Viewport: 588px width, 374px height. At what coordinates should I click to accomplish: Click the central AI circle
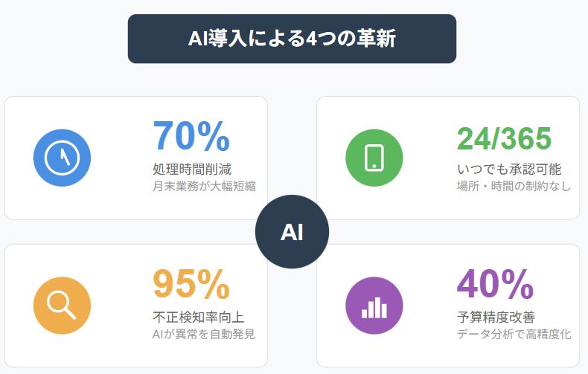292,232
